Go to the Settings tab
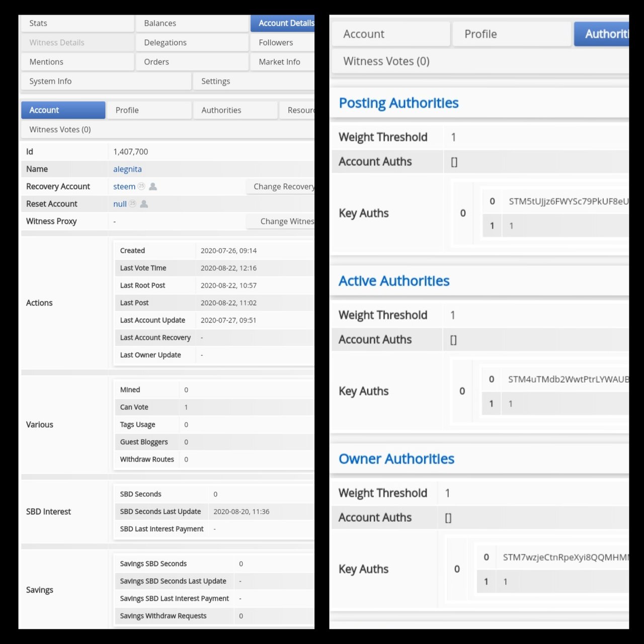The width and height of the screenshot is (644, 644). (x=254, y=81)
